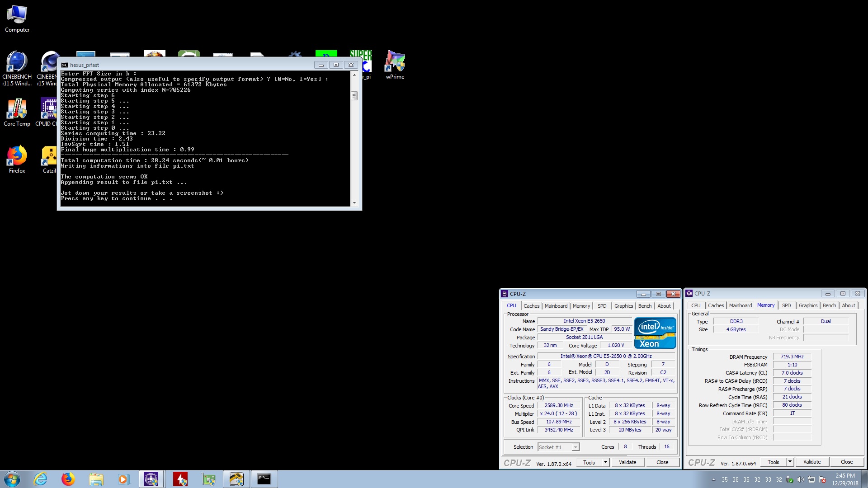Select the CPU tab in right CPU-Z
The image size is (868, 488).
tap(696, 305)
